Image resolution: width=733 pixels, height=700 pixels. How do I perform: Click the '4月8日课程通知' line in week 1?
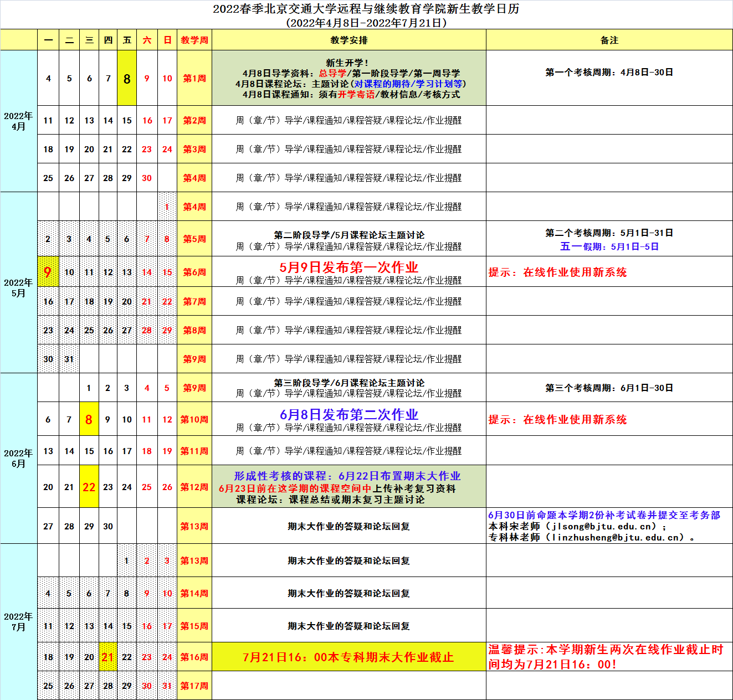click(351, 94)
